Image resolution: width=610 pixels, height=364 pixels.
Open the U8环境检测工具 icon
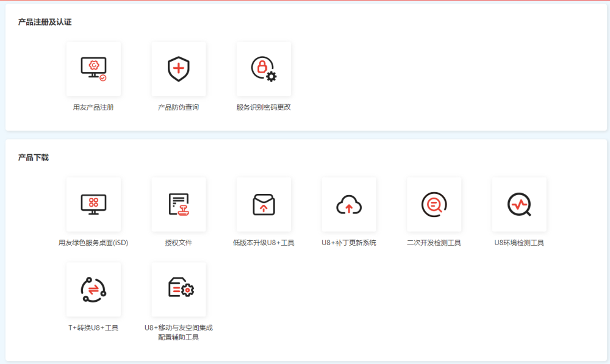[x=519, y=204]
